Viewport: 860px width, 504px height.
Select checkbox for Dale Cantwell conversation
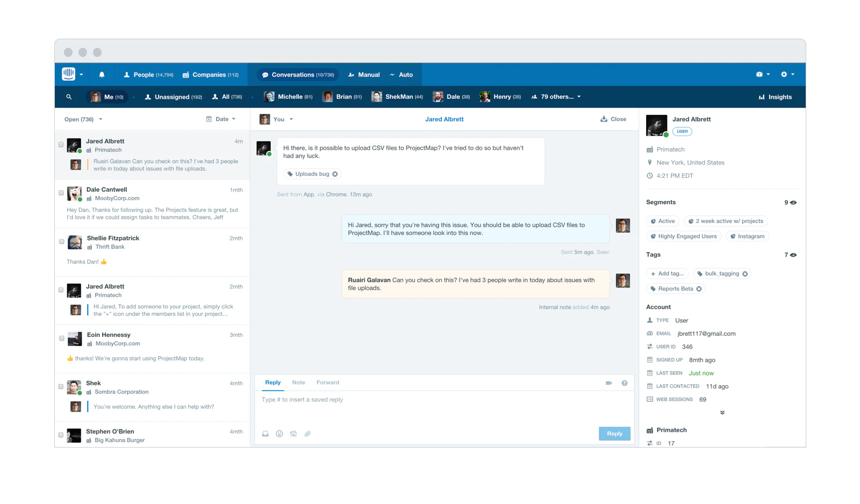click(x=61, y=193)
